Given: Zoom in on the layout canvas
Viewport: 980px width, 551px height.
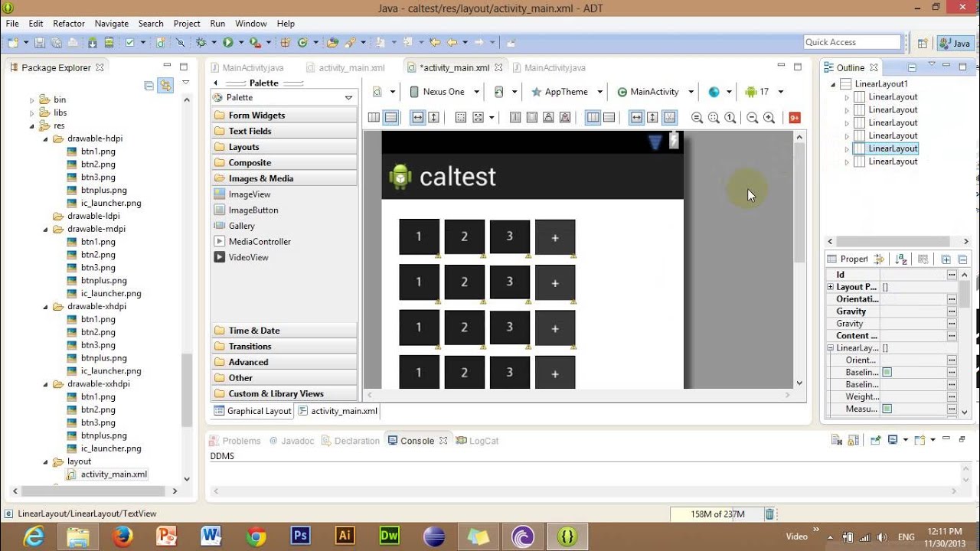Looking at the screenshot, I should coord(769,117).
